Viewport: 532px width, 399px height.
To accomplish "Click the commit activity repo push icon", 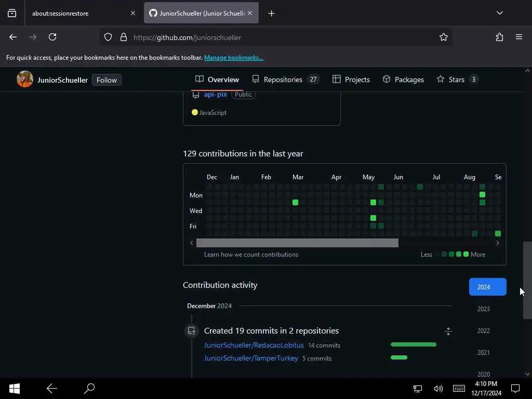I will pyautogui.click(x=192, y=331).
